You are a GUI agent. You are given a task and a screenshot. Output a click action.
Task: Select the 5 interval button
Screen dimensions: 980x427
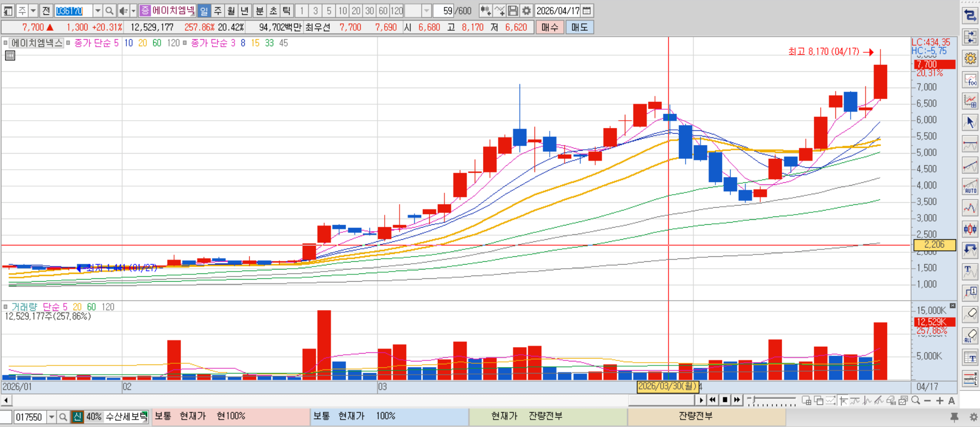coord(329,11)
